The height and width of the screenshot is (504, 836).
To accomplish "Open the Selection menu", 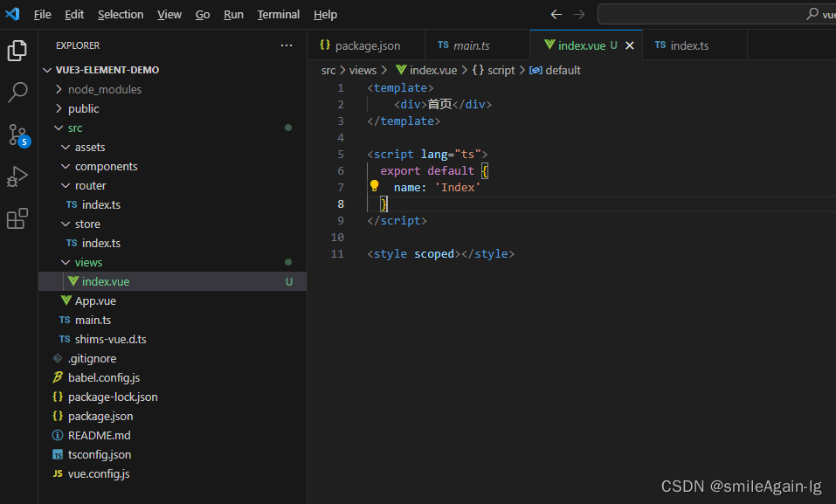I will 121,15.
